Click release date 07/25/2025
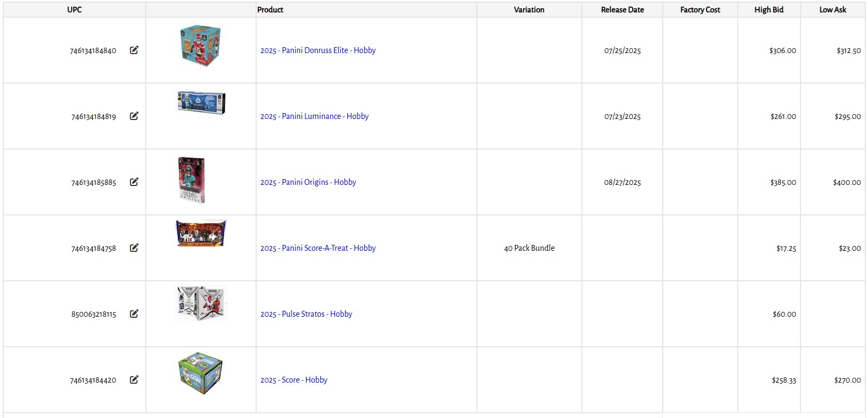 tap(623, 51)
